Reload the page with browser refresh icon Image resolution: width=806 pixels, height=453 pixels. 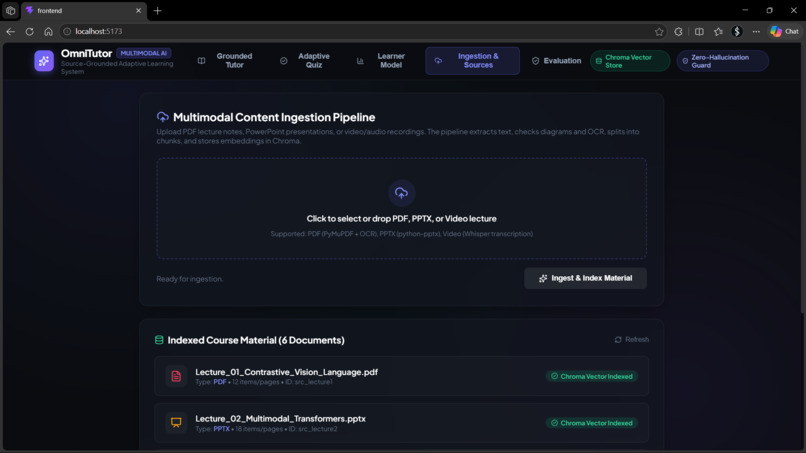[29, 31]
